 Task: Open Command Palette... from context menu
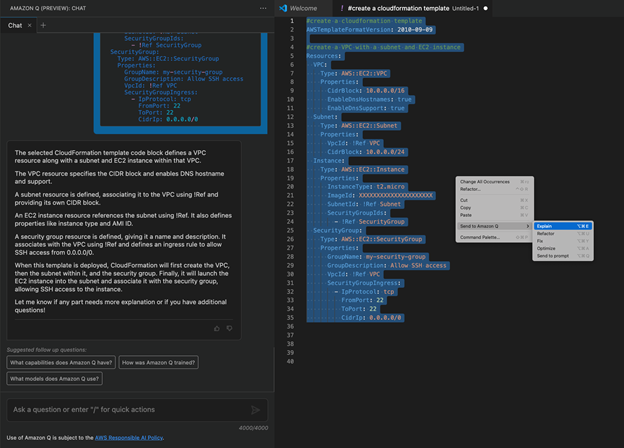[x=494, y=237]
